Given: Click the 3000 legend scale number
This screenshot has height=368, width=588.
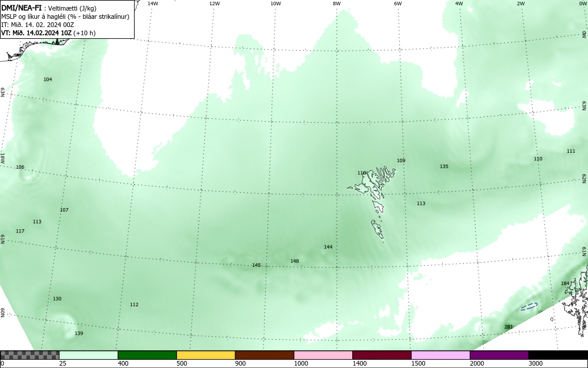Looking at the screenshot, I should [x=536, y=363].
